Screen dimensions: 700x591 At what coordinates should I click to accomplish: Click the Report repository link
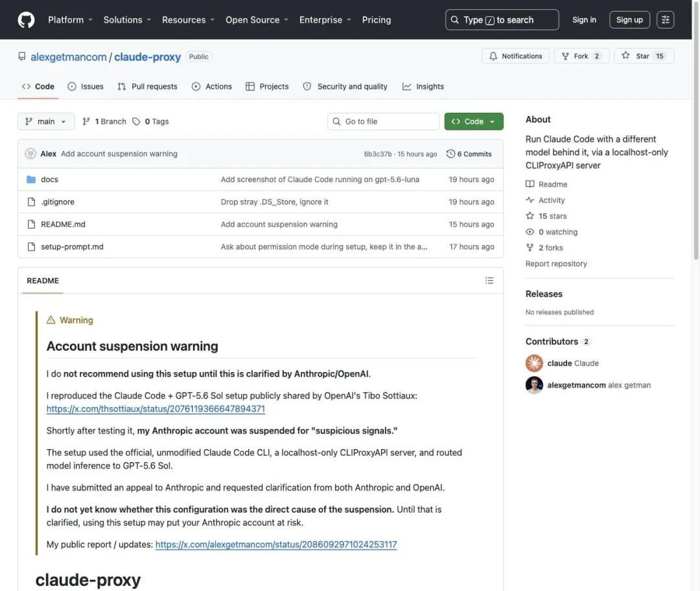coord(556,263)
